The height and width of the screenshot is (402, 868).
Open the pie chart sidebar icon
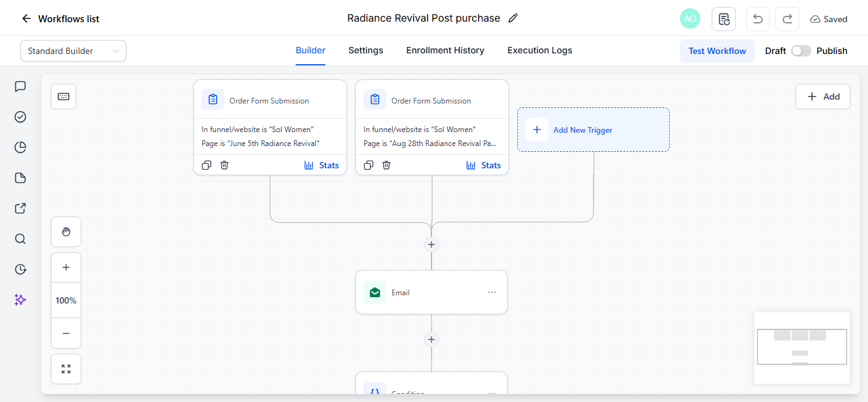coord(20,147)
